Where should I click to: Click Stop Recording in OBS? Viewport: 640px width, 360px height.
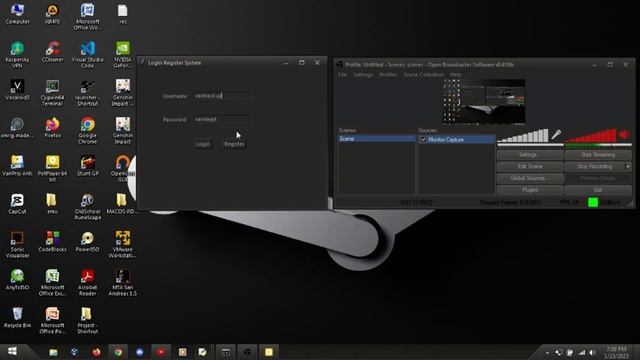(595, 167)
